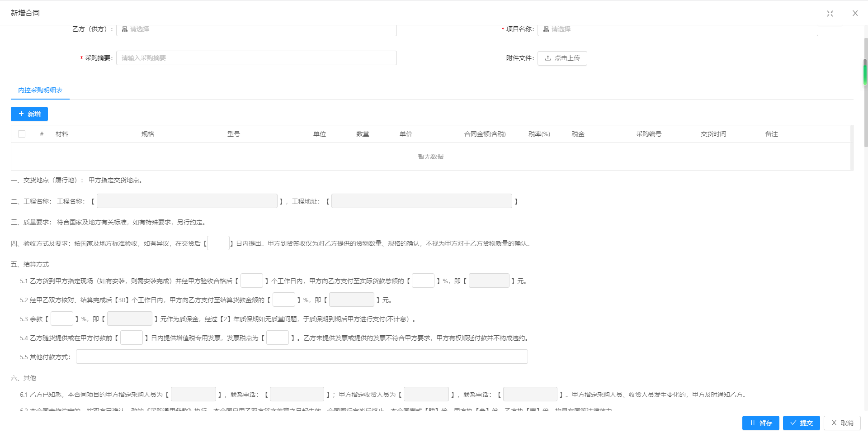Click the 工程名称 input box

(x=187, y=201)
